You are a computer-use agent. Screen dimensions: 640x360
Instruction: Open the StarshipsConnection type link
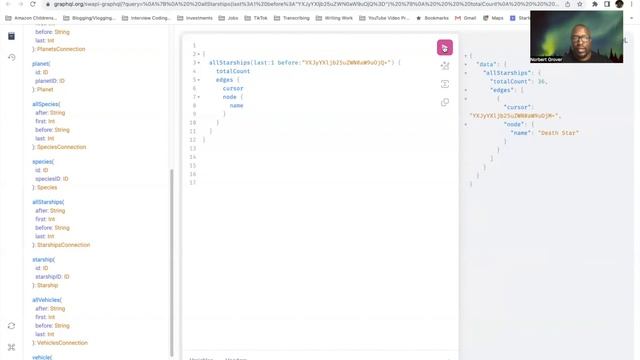64,245
